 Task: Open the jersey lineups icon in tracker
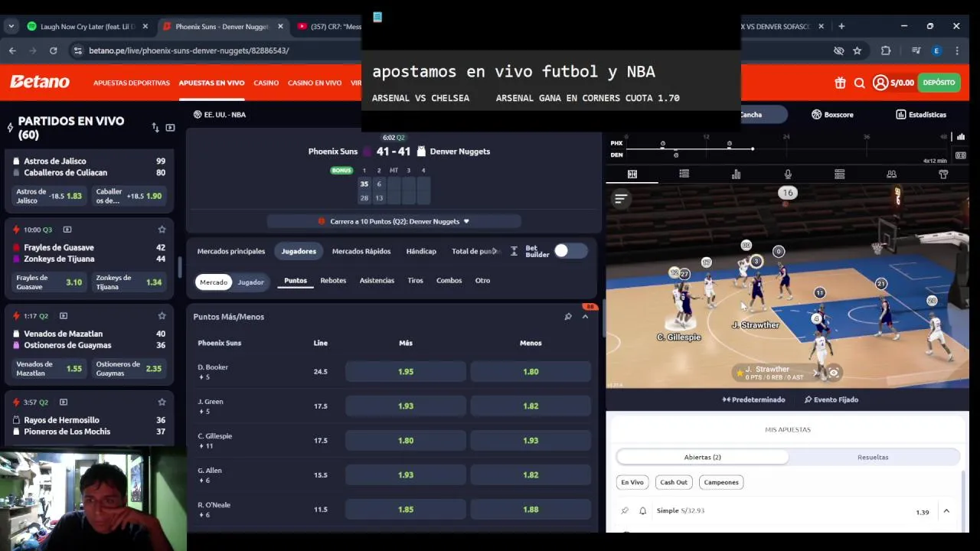pyautogui.click(x=943, y=174)
